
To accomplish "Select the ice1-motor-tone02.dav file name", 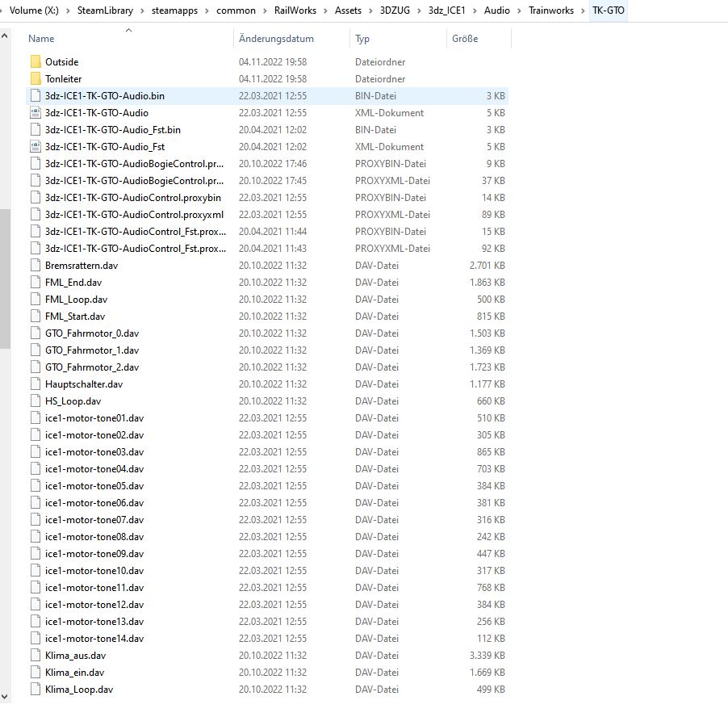I will (x=94, y=435).
